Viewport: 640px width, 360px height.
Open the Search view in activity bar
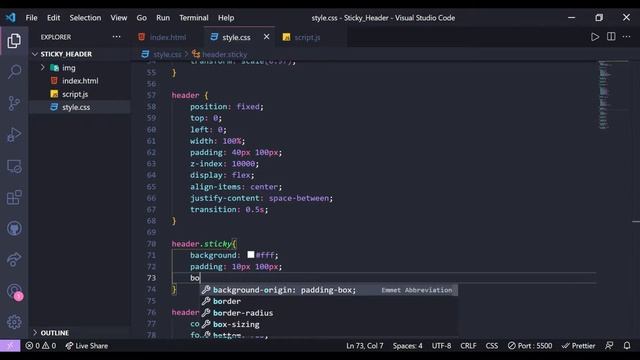tap(14, 72)
